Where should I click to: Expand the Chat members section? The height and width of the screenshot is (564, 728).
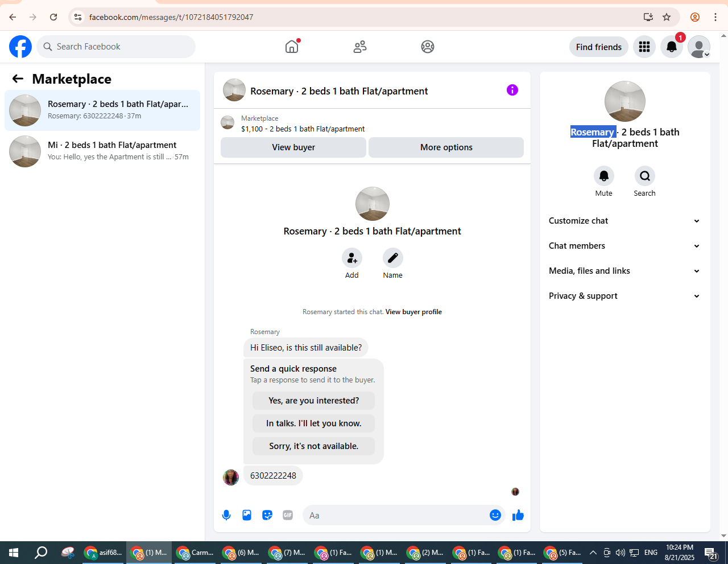(x=625, y=246)
